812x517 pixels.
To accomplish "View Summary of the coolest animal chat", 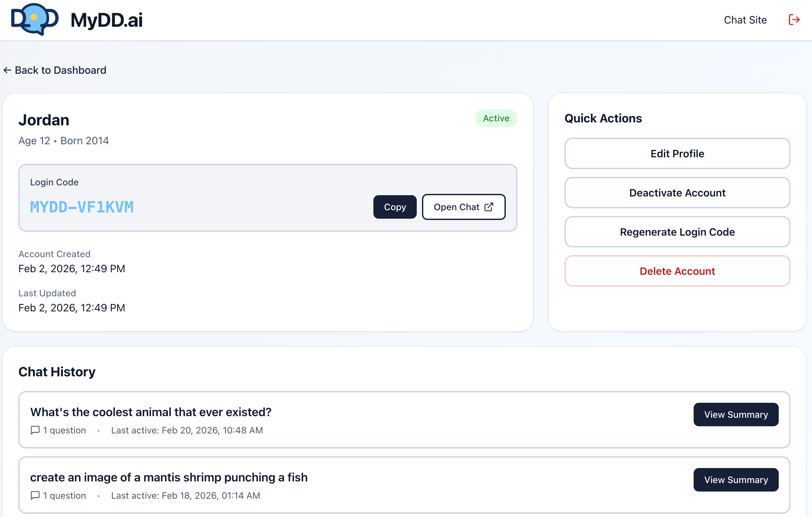I will pyautogui.click(x=736, y=415).
